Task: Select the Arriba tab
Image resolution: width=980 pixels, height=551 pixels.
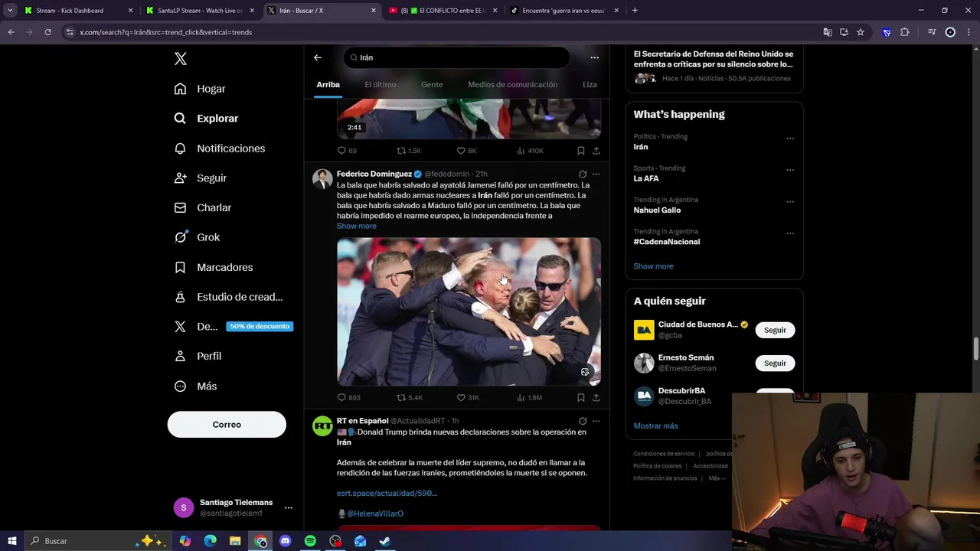Action: pyautogui.click(x=328, y=85)
